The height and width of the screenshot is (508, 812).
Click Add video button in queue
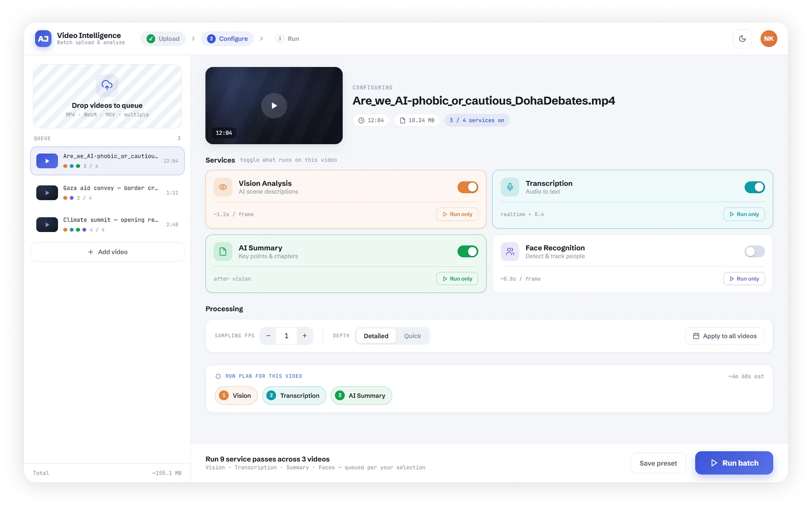108,252
